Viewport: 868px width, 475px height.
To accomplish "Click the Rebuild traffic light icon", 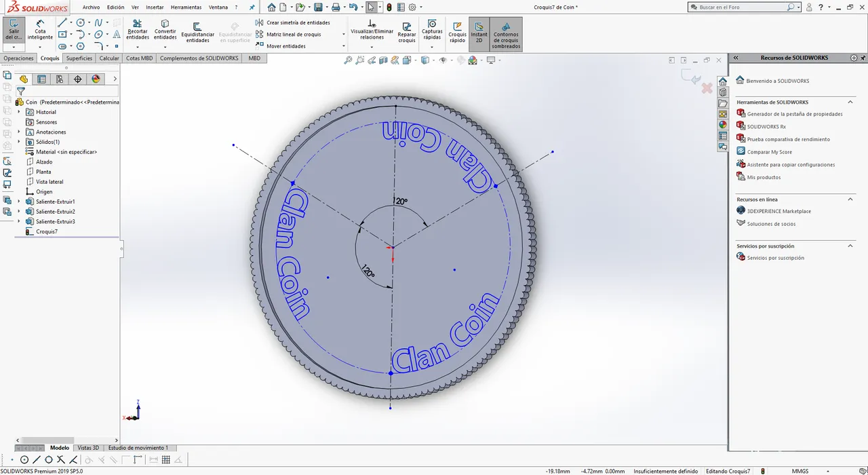I will click(x=389, y=7).
